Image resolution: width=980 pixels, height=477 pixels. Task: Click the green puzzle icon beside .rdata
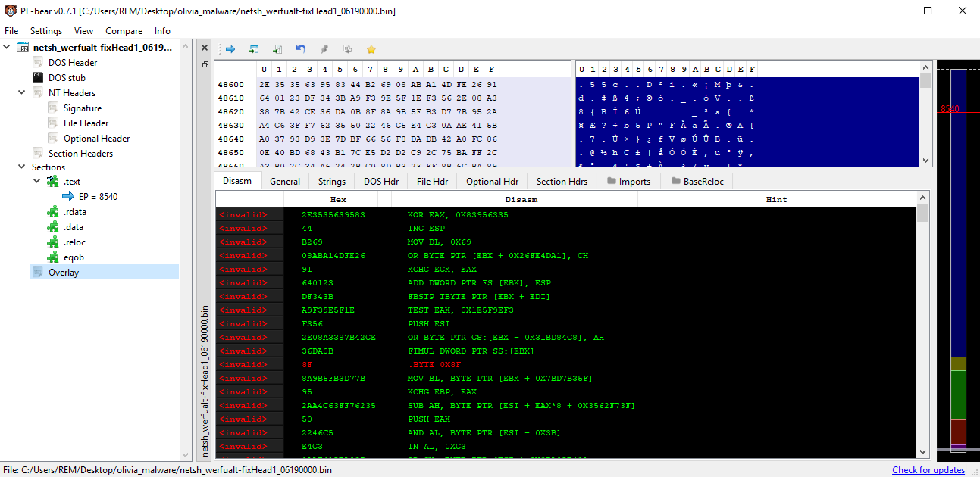[x=53, y=212]
